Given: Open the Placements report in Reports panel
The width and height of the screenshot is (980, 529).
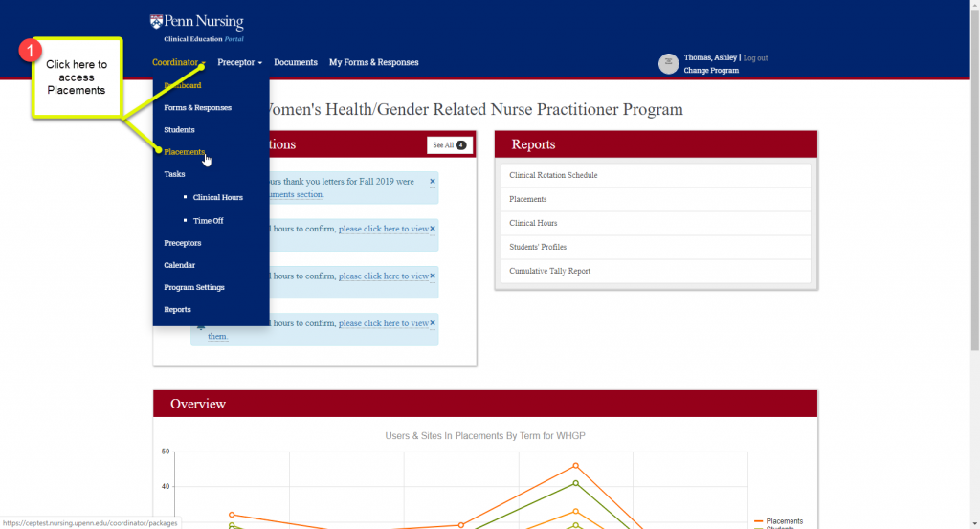Looking at the screenshot, I should coord(656,199).
